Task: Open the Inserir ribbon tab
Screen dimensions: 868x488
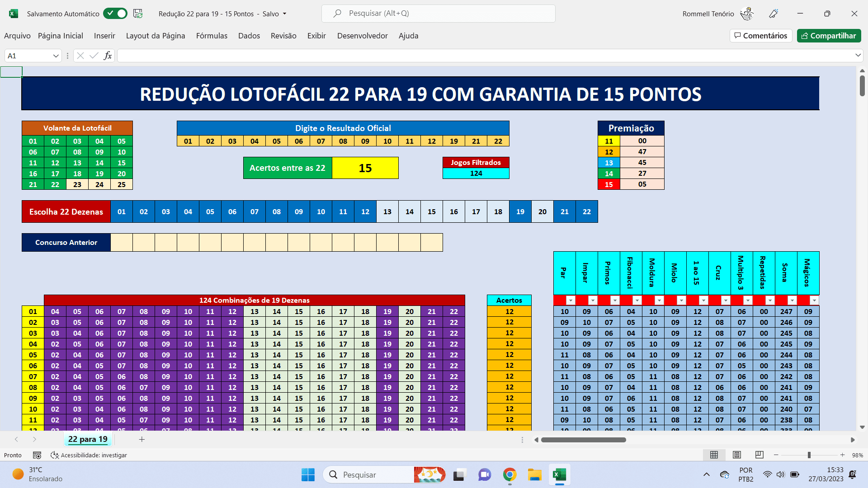Action: [x=104, y=36]
